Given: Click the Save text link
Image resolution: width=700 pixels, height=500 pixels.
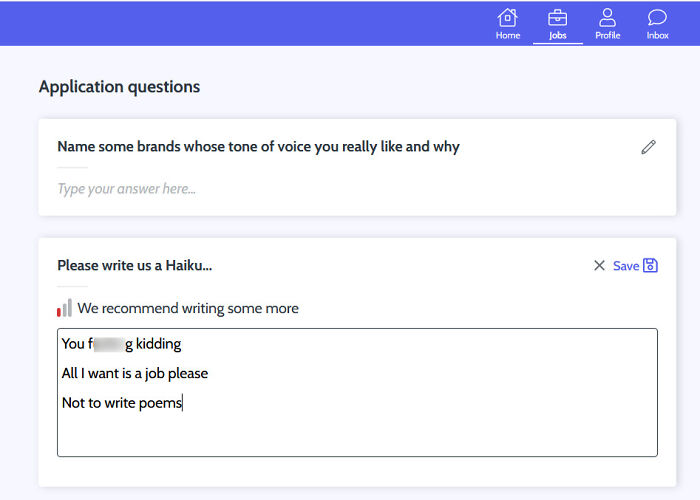Looking at the screenshot, I should (625, 266).
